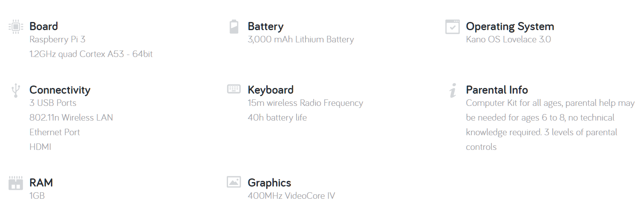The width and height of the screenshot is (644, 211).
Task: Click the Parental Info 'i' icon
Action: 453,90
